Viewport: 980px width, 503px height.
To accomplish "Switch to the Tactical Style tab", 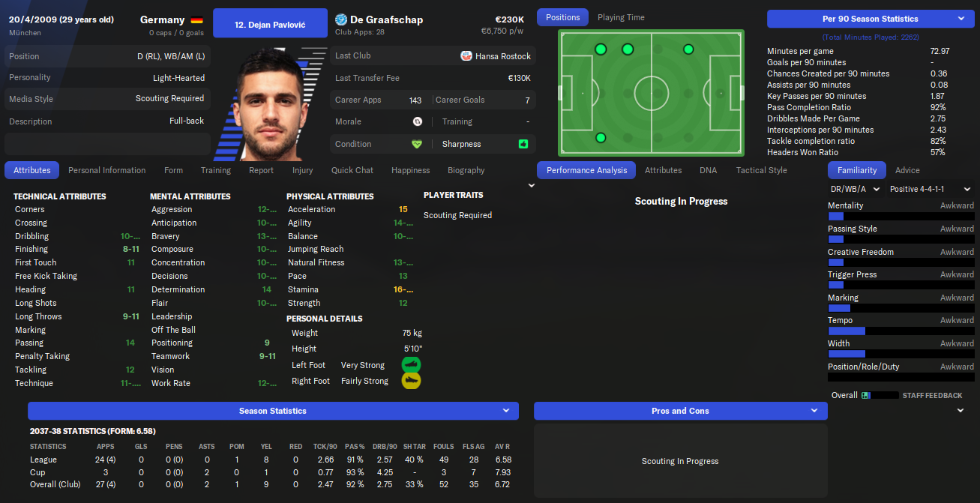I will pos(762,170).
